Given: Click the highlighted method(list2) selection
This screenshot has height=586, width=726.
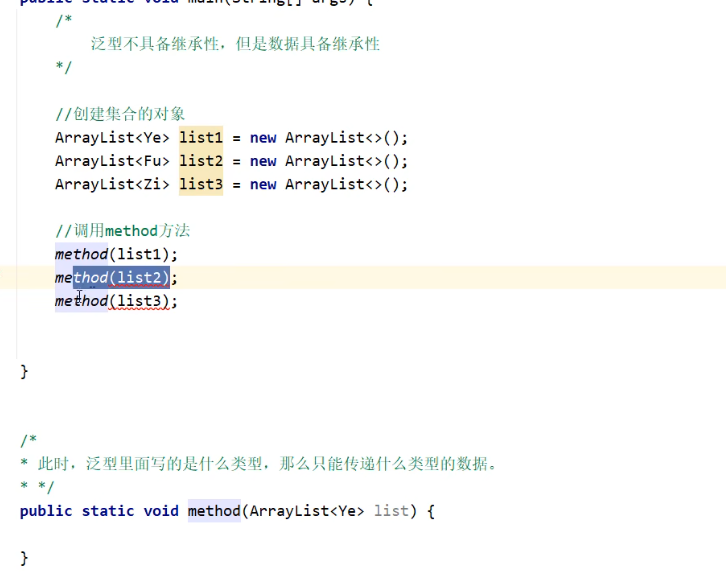Looking at the screenshot, I should click(x=121, y=277).
